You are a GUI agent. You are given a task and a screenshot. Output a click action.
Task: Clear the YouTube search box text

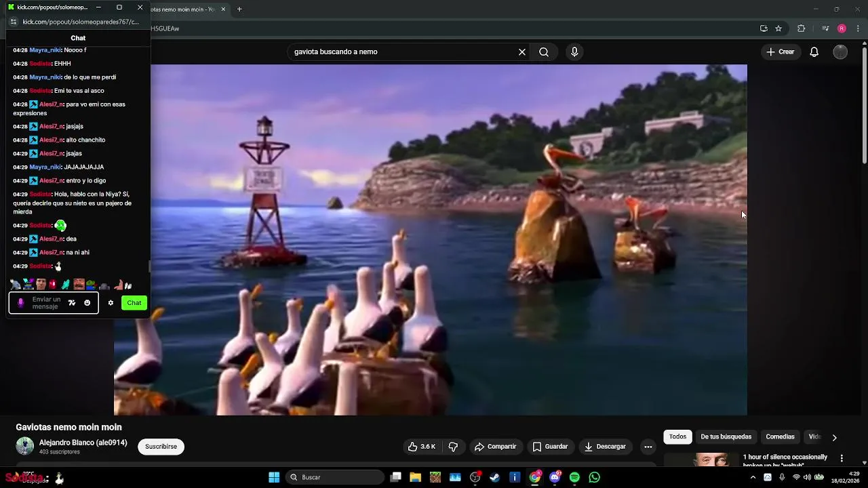522,52
